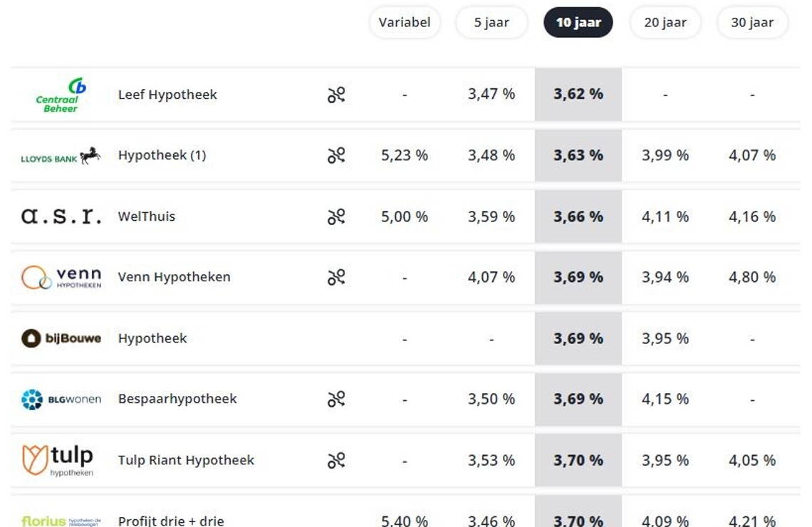
Task: Click the bijBouwe logo
Action: click(x=61, y=338)
